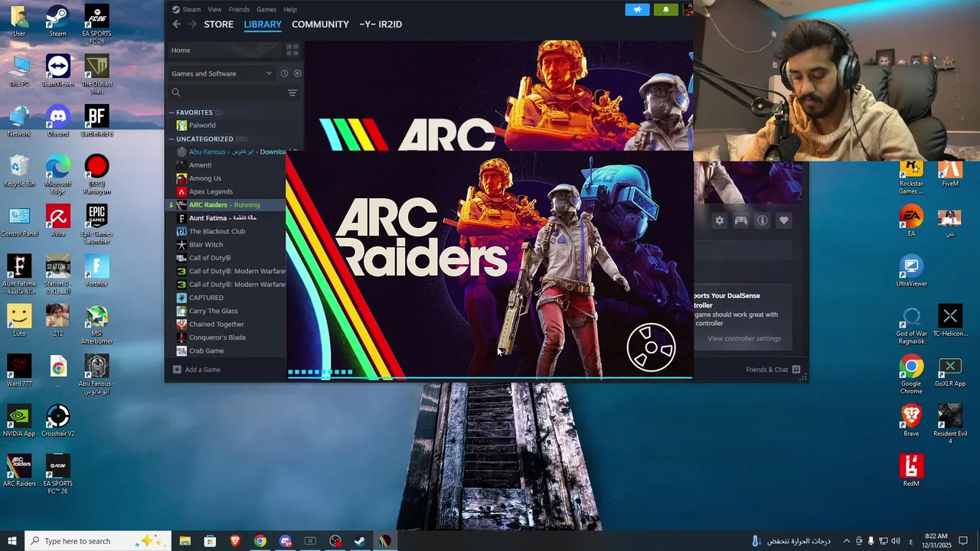Select Apex Legends in game list
This screenshot has height=551, width=980.
pyautogui.click(x=211, y=191)
